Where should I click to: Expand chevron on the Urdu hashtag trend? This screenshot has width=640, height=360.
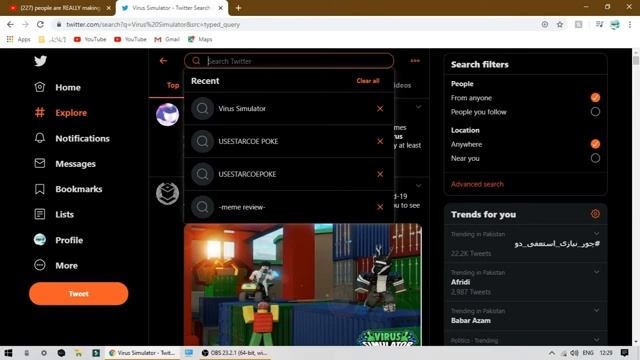pos(596,234)
